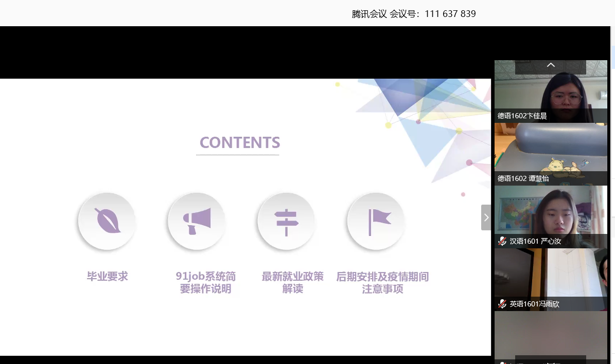Screen dimensions: 615x364
Task: Click the megaphone icon for 91job系统
Action: [197, 221]
